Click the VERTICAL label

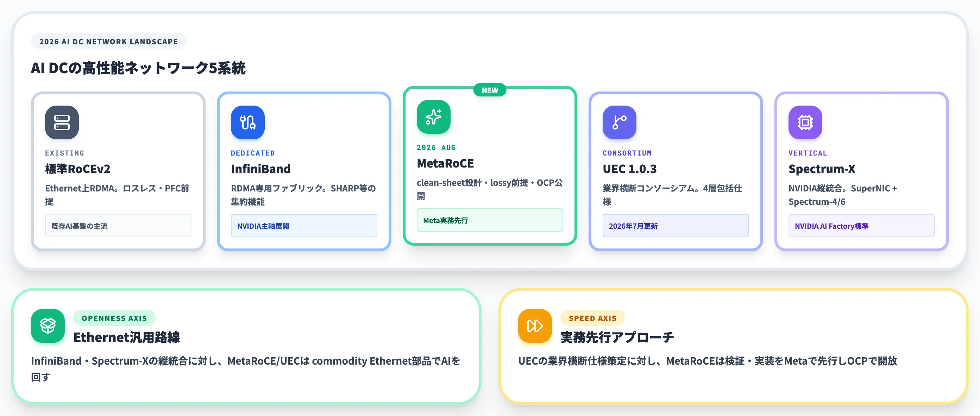pos(808,153)
